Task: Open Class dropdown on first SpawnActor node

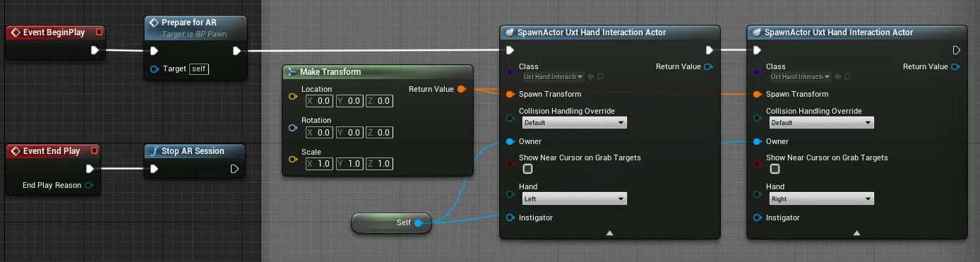Action: [x=553, y=76]
